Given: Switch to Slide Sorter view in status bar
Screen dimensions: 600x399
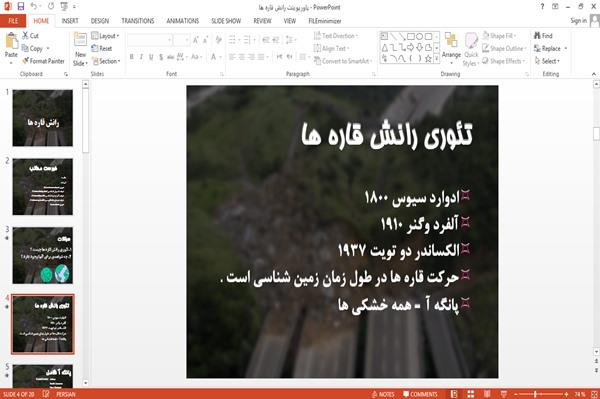Looking at the screenshot, I should click(470, 394).
